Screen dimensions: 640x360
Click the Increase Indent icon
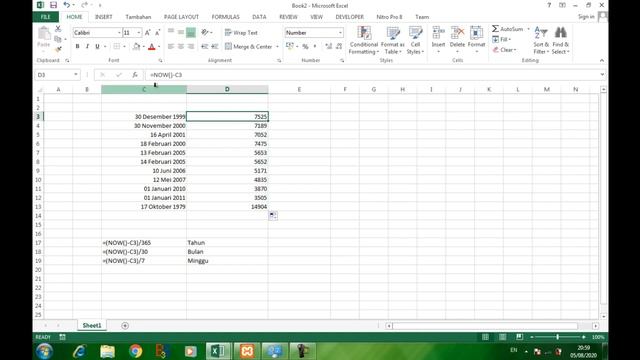pyautogui.click(x=215, y=47)
